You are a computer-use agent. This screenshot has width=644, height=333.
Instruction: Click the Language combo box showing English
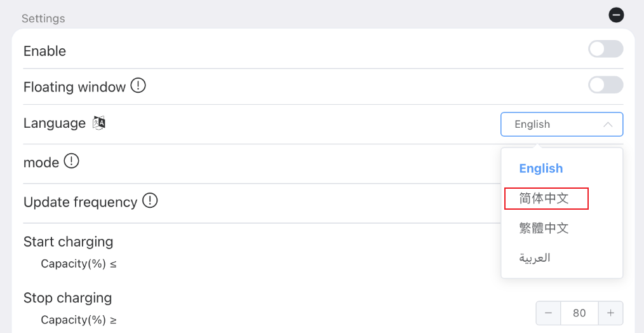(x=561, y=124)
